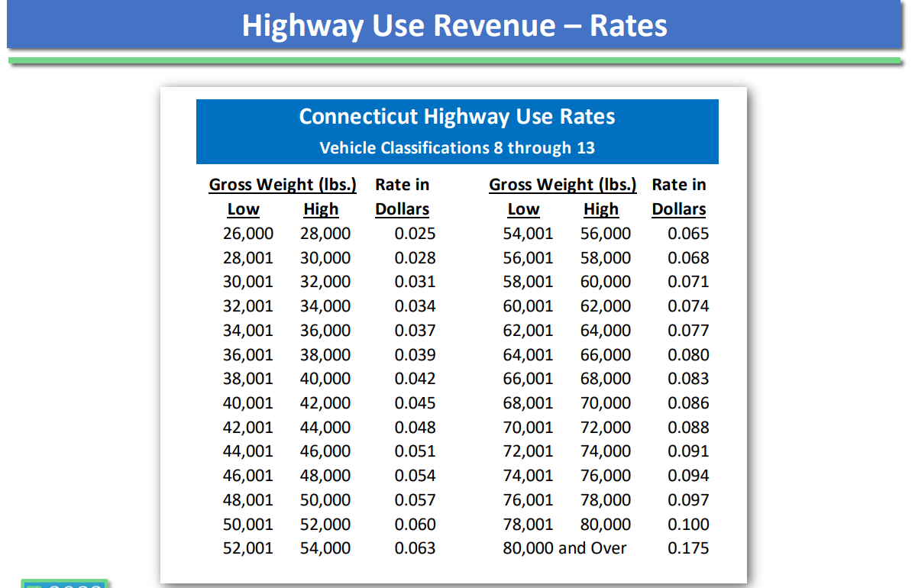Image resolution: width=915 pixels, height=588 pixels.
Task: Click the rate value 0.097
Action: click(x=689, y=500)
